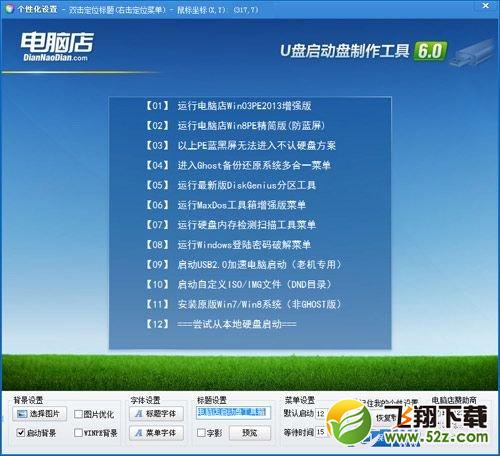Click the 选择图片 button
This screenshot has width=500, height=456.
pos(39,414)
